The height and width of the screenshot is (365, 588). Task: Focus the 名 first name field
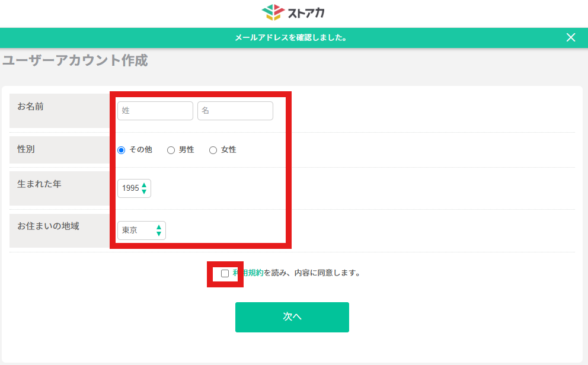coord(235,111)
